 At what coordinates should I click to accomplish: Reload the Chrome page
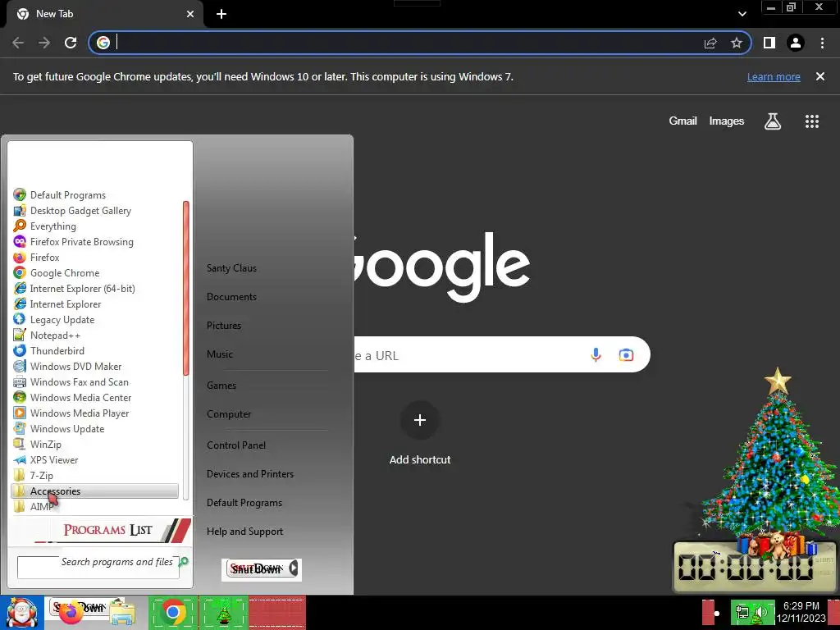click(71, 43)
